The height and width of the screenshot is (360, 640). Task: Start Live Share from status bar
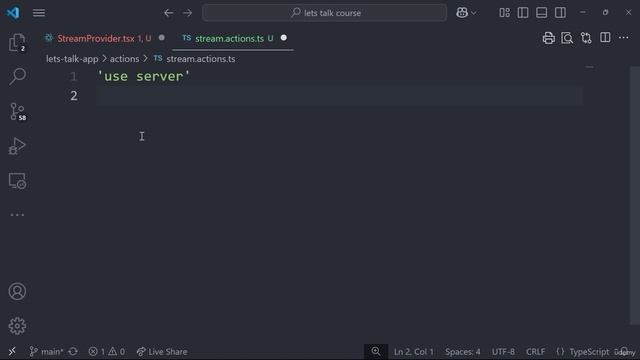coord(162,351)
